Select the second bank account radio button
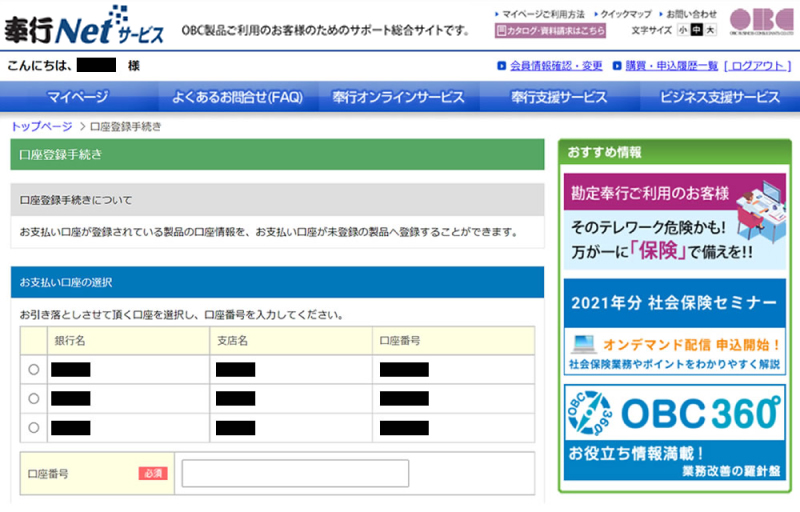 pyautogui.click(x=34, y=398)
